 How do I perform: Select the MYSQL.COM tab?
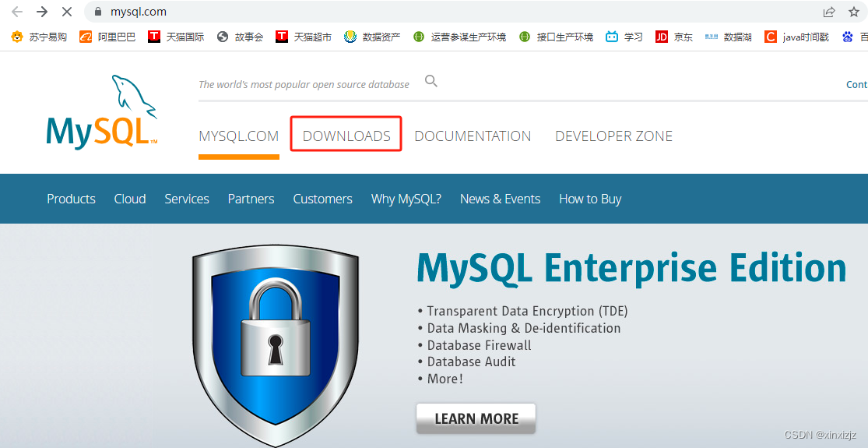click(x=238, y=136)
